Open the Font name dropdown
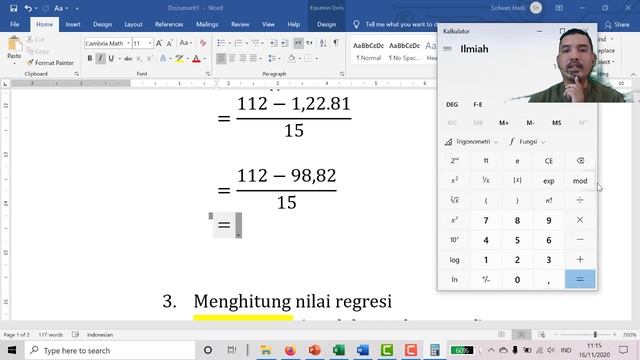Image resolution: width=640 pixels, height=360 pixels. tap(128, 43)
